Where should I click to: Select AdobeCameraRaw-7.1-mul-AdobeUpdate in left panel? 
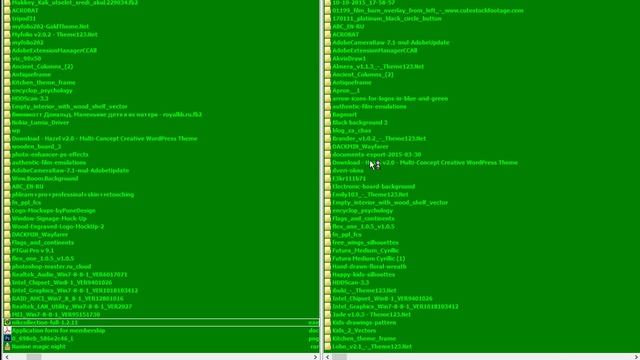(70, 171)
